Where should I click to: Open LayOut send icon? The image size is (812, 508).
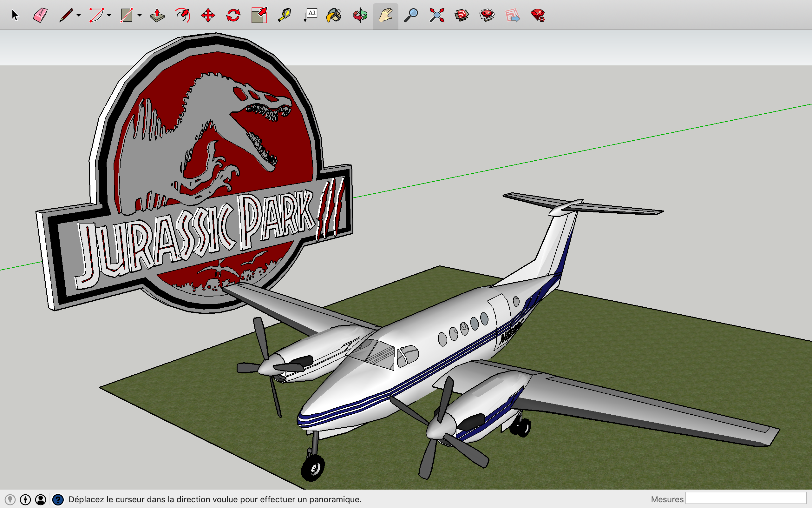(x=513, y=16)
